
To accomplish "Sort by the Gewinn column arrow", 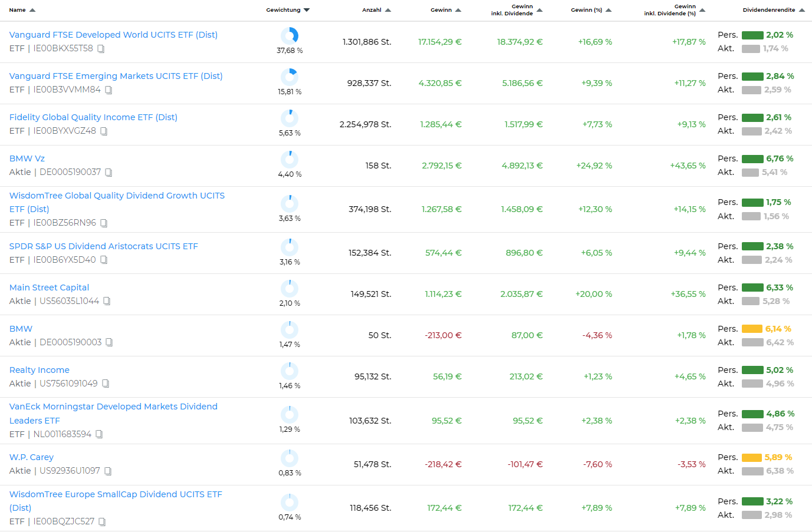I will 458,10.
